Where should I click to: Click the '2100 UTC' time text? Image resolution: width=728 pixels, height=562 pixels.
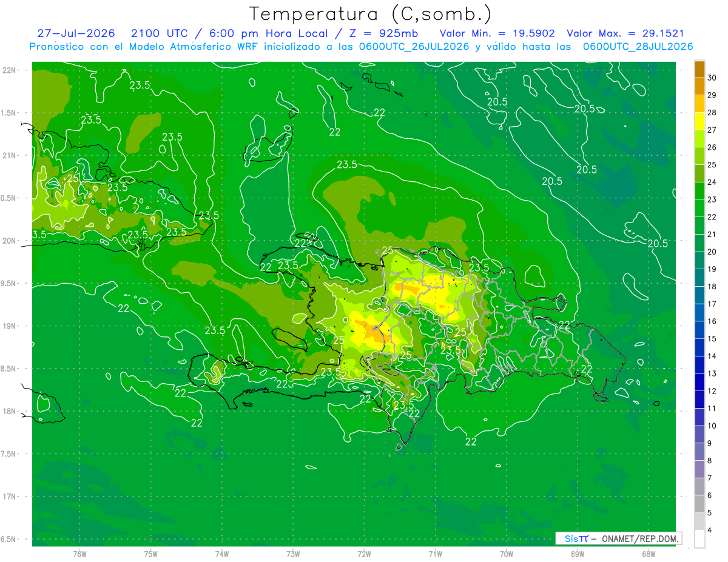pyautogui.click(x=158, y=33)
